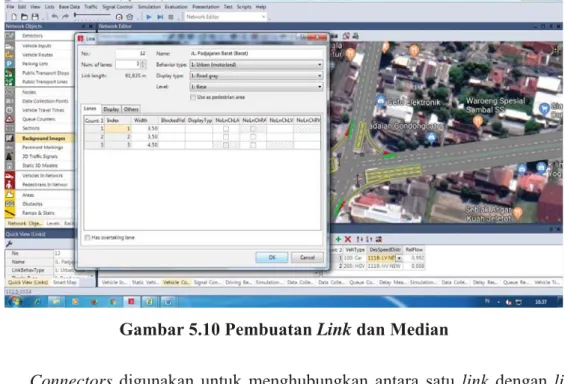Toggle Use as pedestrian area checkbox
This screenshot has height=384, width=565.
click(193, 97)
